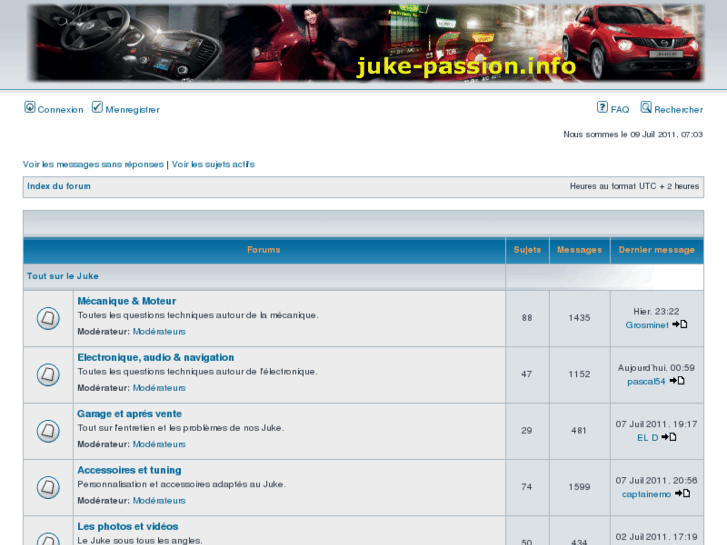Image resolution: width=727 pixels, height=545 pixels.
Task: Click Modérateurs link under Accessoires et tuning
Action: (159, 500)
